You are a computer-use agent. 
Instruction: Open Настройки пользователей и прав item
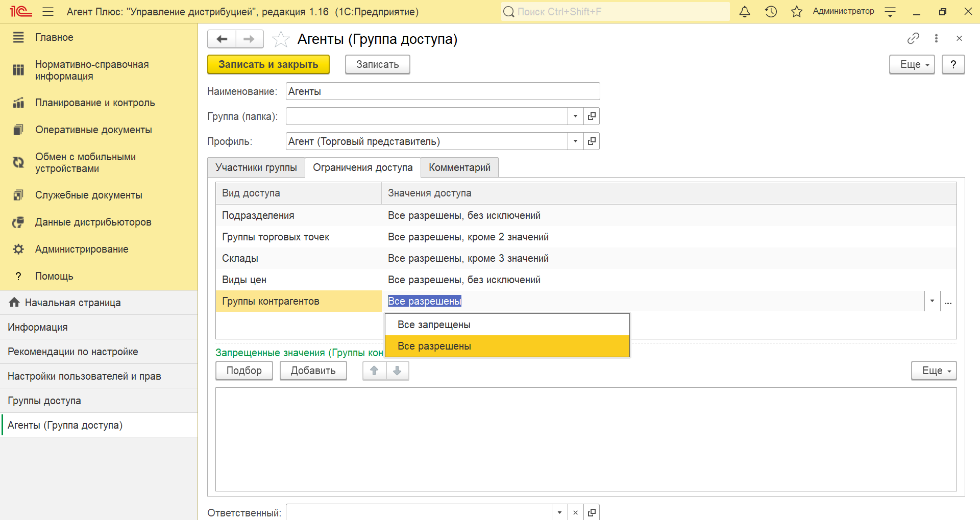click(x=99, y=377)
